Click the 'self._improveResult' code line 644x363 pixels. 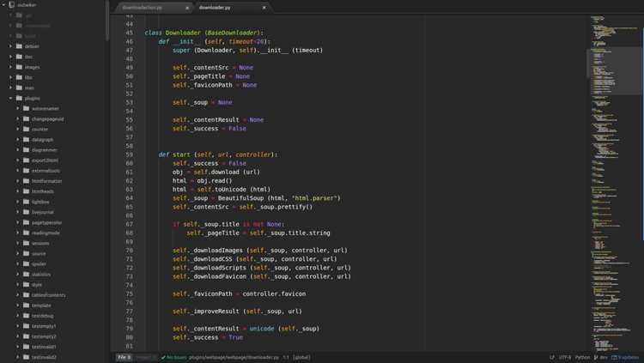point(237,311)
